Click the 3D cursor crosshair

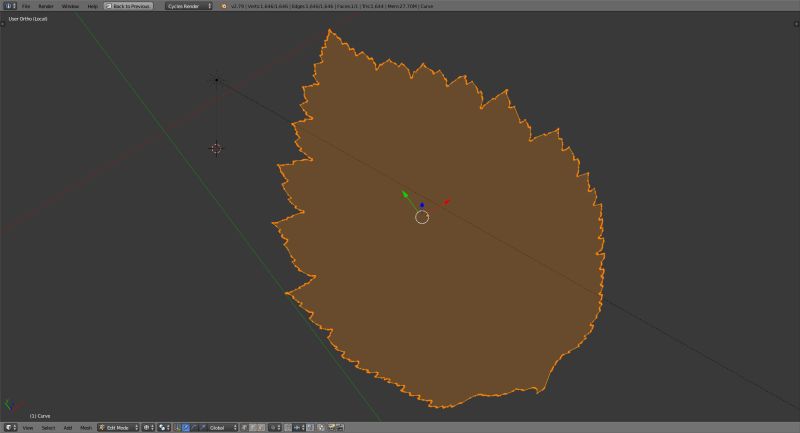[216, 148]
